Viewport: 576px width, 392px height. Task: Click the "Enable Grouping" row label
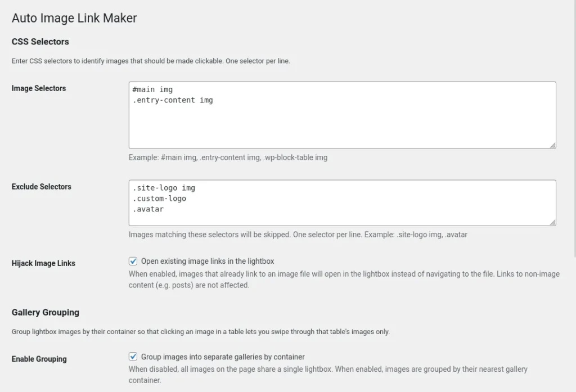point(39,358)
